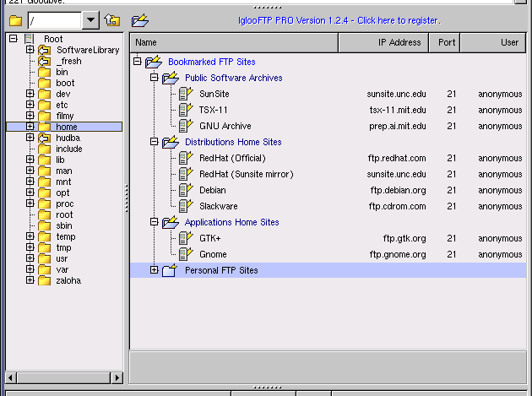Select the tmp folder label
Viewport: 532px width, 396px height.
[x=64, y=247]
